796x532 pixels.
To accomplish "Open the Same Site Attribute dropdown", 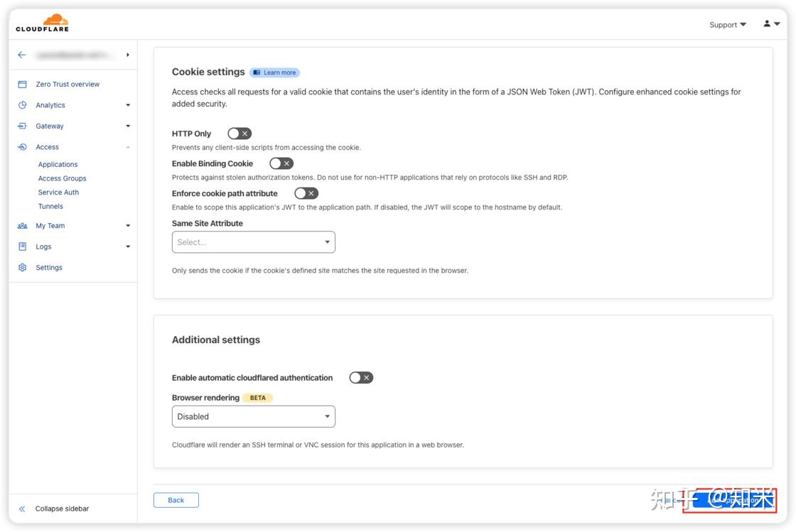I will tap(253, 242).
